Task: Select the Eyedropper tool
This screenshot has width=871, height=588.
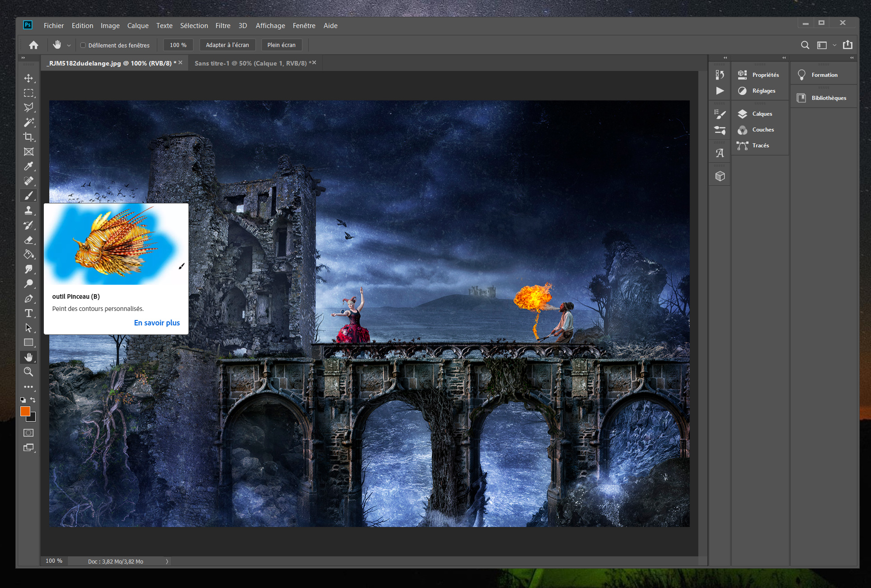Action: coord(28,166)
